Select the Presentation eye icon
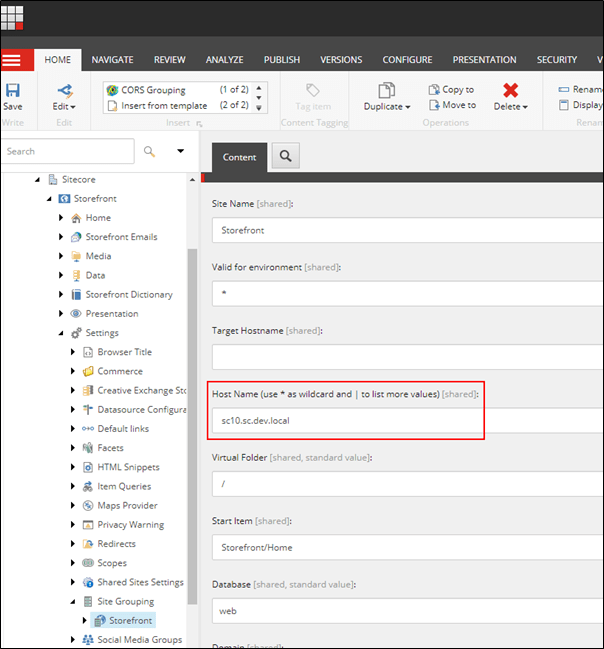Image resolution: width=604 pixels, height=649 pixels. coord(76,314)
